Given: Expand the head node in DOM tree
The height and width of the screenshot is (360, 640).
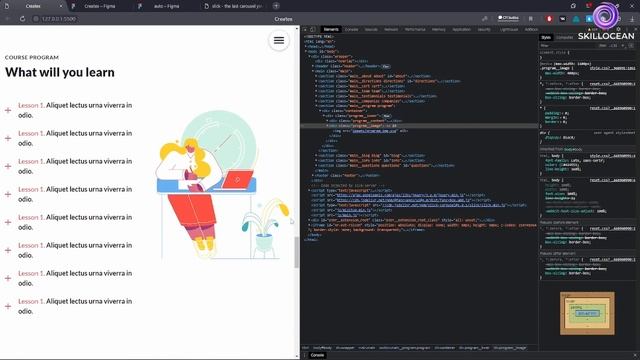Looking at the screenshot, I should (x=306, y=47).
